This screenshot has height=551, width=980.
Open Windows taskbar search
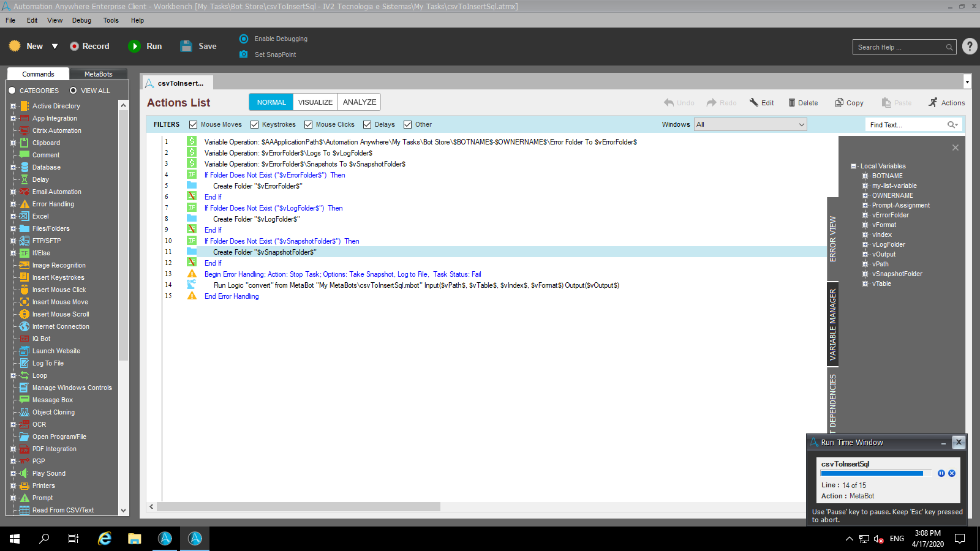point(44,539)
